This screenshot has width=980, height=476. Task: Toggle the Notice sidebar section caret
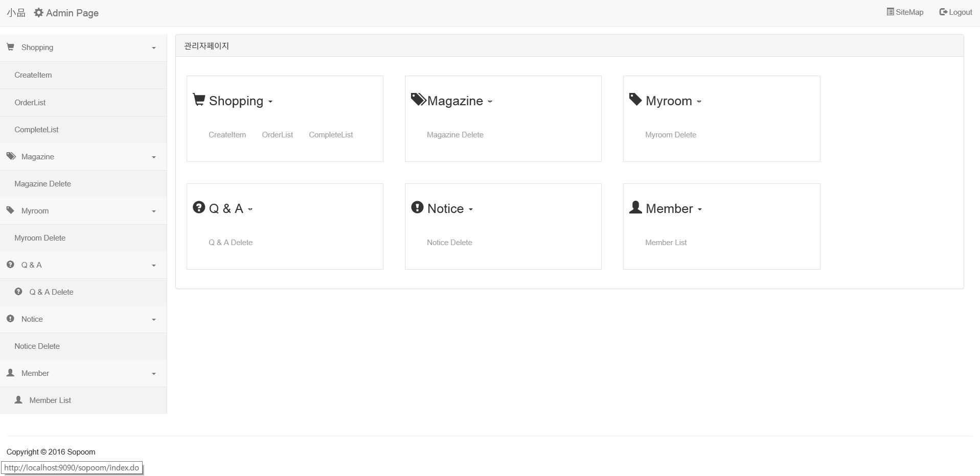coord(153,320)
